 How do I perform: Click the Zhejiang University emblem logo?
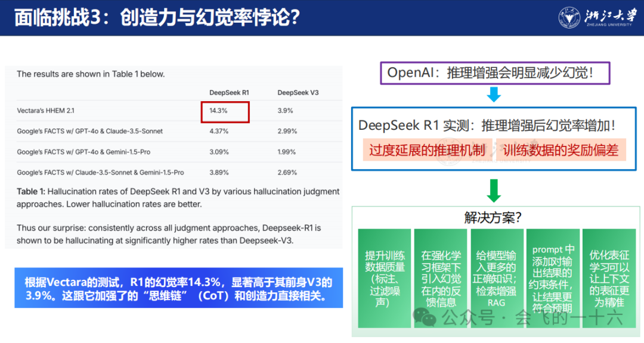(x=569, y=18)
